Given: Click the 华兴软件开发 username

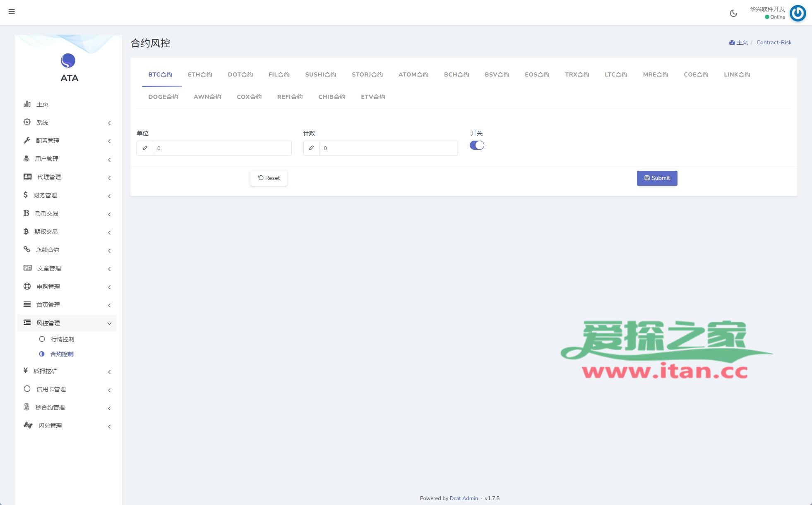Looking at the screenshot, I should pyautogui.click(x=767, y=9).
